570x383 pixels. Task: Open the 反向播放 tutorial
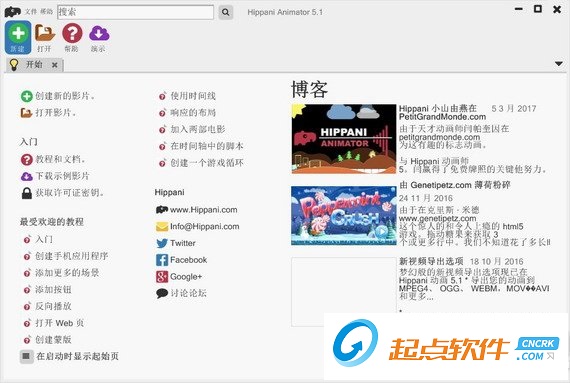[x=53, y=306]
